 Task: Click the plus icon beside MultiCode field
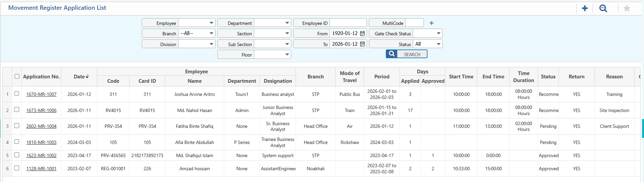431,23
